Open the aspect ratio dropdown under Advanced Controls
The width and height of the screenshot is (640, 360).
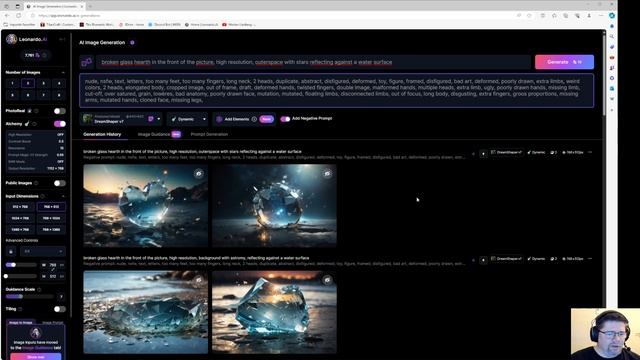pos(42,251)
